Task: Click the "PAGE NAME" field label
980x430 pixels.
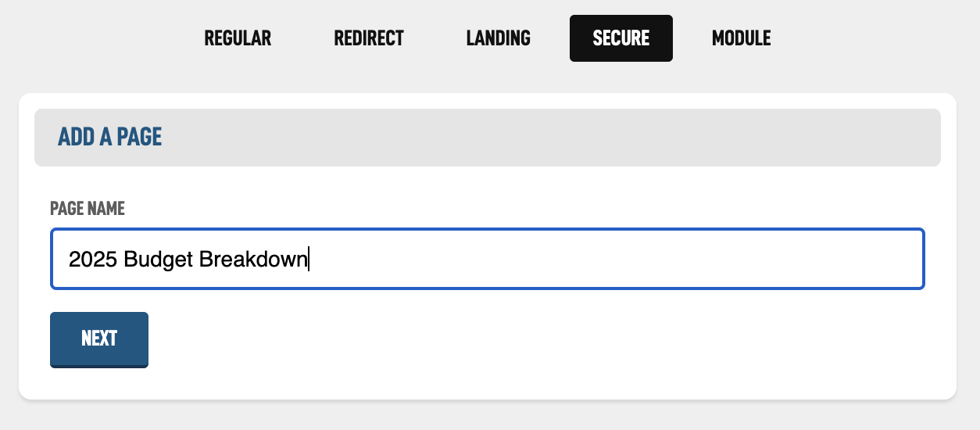Action: point(88,208)
